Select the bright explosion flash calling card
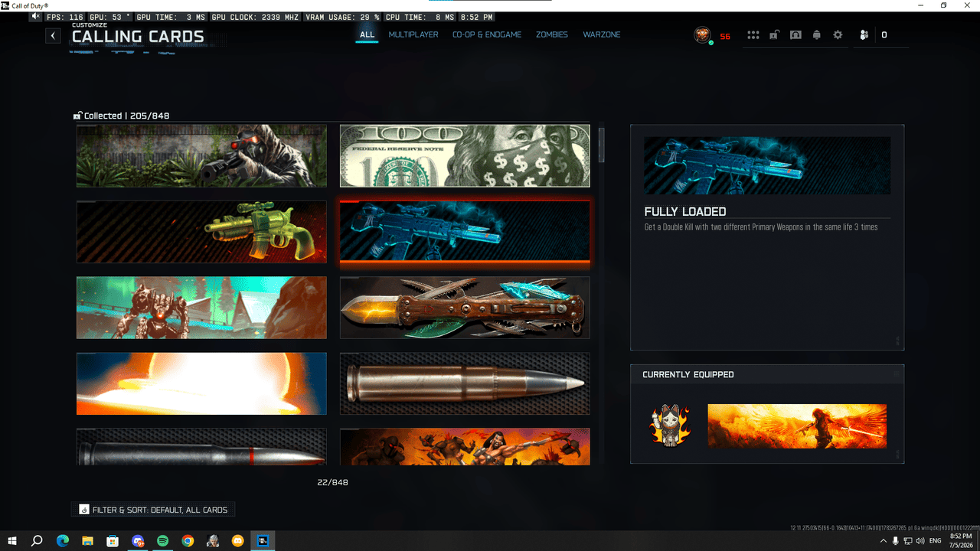The height and width of the screenshot is (551, 980). coord(201,383)
